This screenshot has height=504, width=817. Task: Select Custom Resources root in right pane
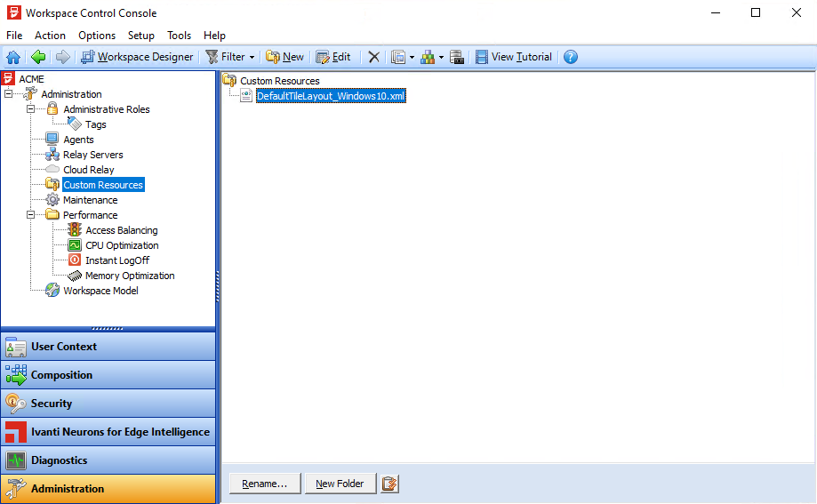click(x=280, y=81)
